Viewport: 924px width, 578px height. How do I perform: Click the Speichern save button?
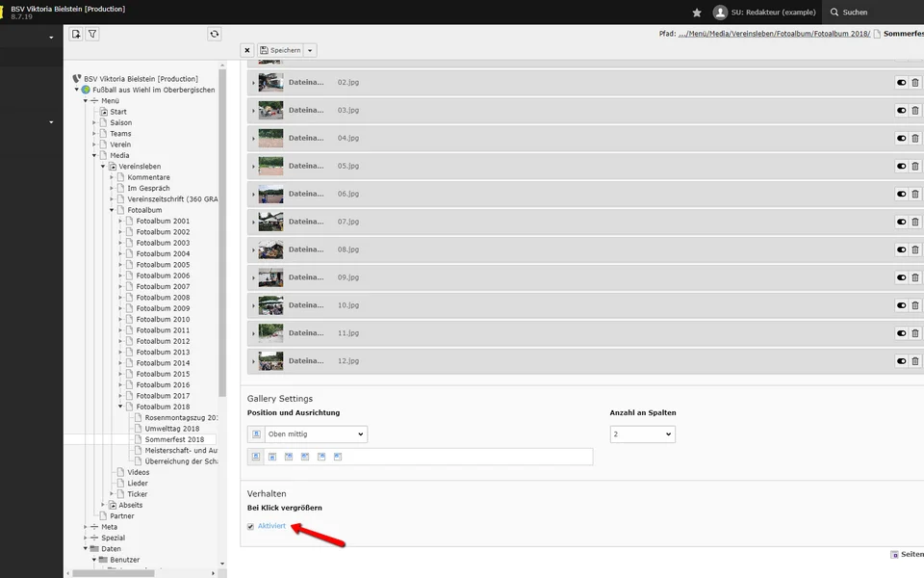coord(280,50)
